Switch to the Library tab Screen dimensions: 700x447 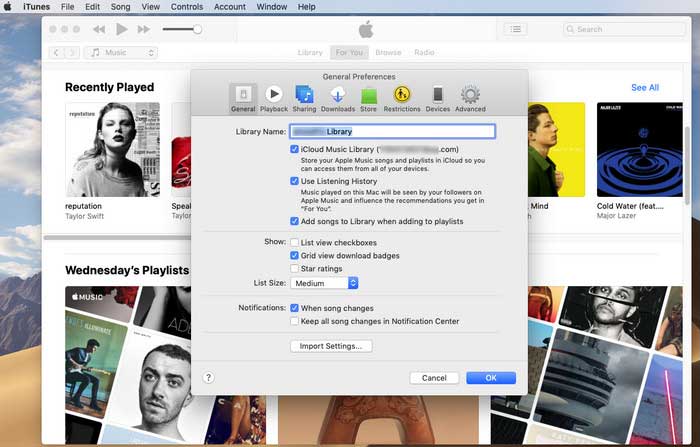pyautogui.click(x=310, y=53)
